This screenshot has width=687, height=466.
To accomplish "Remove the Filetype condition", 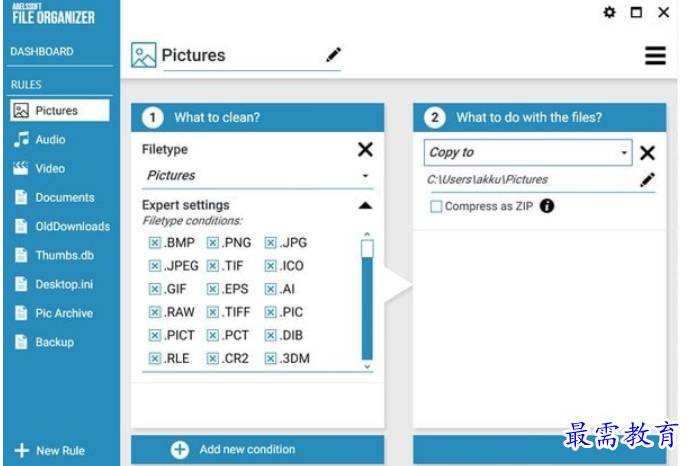I will pos(365,149).
